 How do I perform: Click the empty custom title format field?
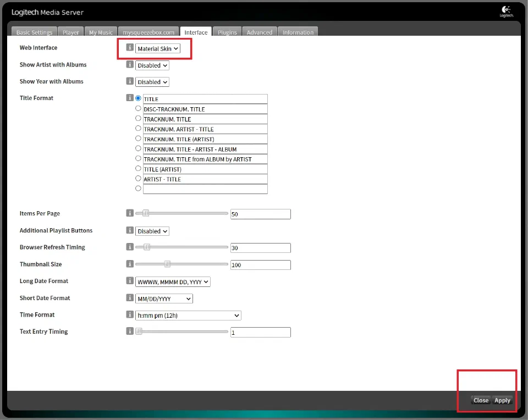pyautogui.click(x=205, y=189)
